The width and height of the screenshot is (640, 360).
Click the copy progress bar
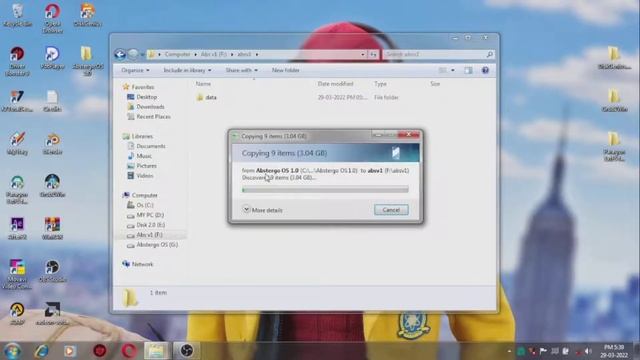pyautogui.click(x=325, y=189)
